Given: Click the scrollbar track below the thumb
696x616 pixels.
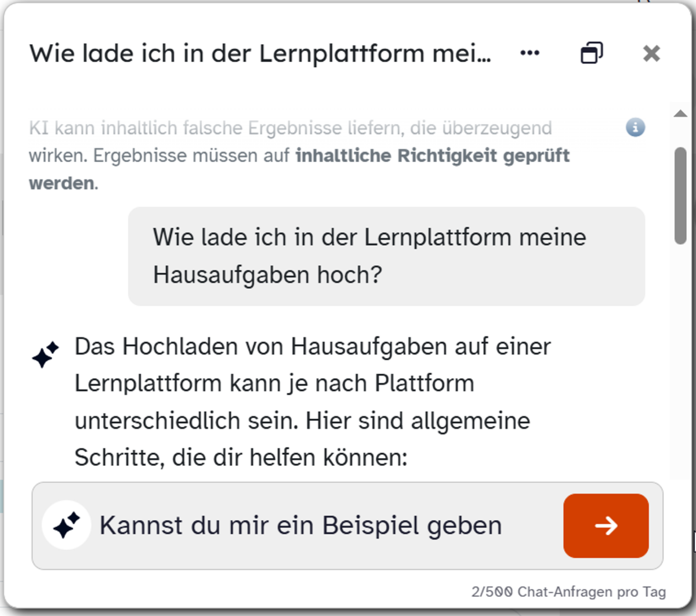Looking at the screenshot, I should pos(680,360).
